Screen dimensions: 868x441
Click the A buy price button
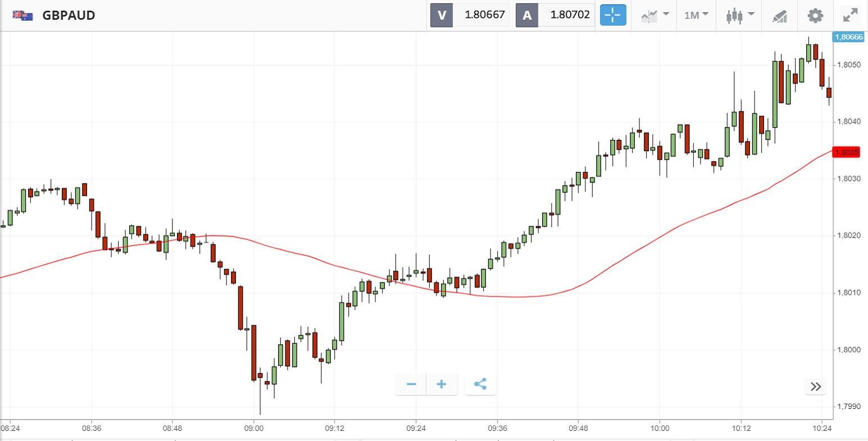coord(527,15)
